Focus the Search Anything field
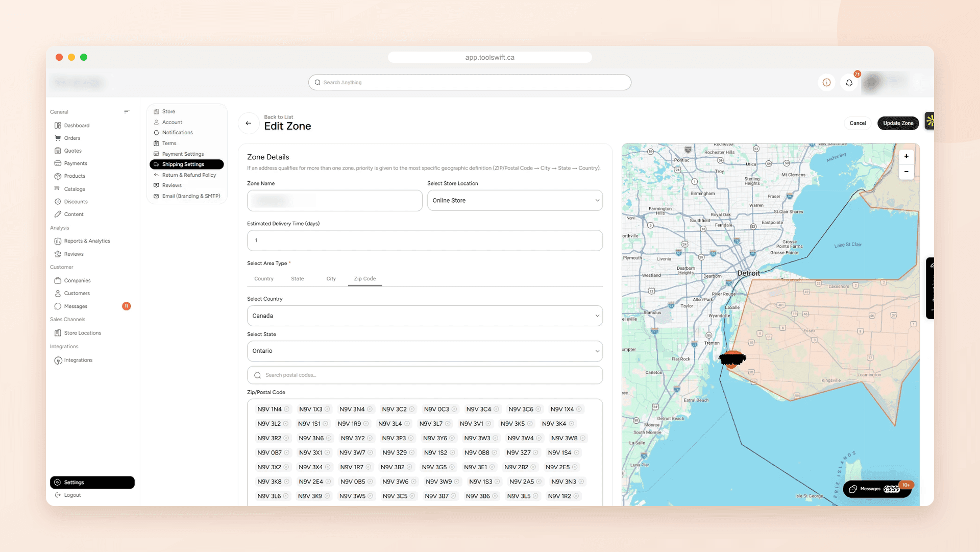Screen dimensions: 980x552 [x=470, y=83]
